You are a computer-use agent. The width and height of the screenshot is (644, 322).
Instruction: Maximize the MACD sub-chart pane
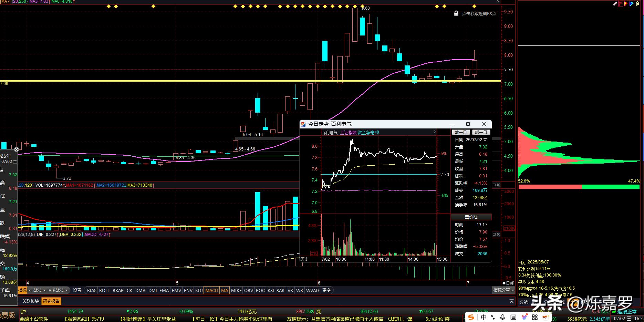point(494,234)
